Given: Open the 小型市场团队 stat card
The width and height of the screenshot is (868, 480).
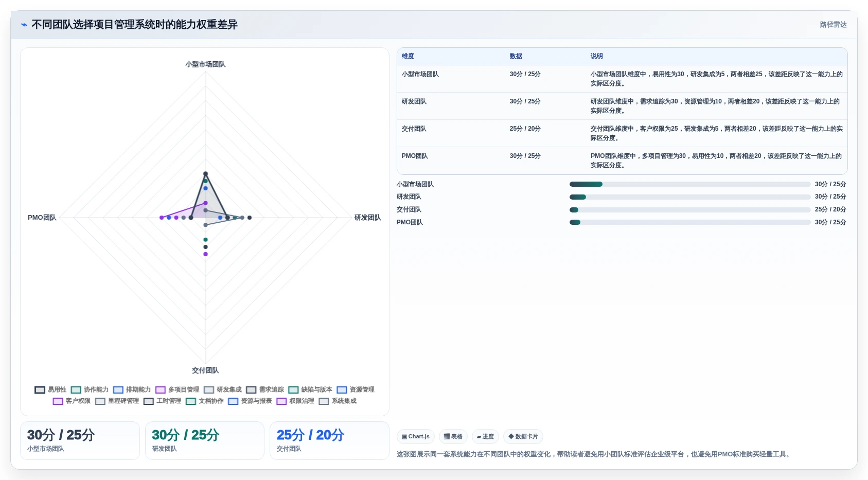Looking at the screenshot, I should coord(80,440).
